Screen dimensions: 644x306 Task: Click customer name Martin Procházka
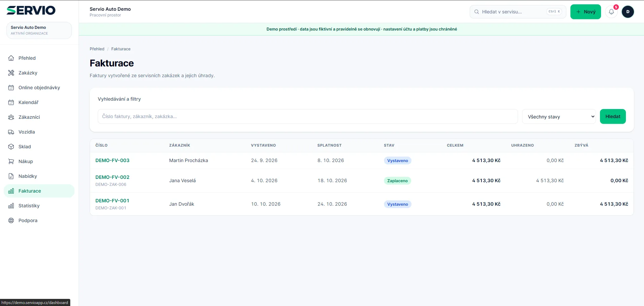[x=188, y=160]
